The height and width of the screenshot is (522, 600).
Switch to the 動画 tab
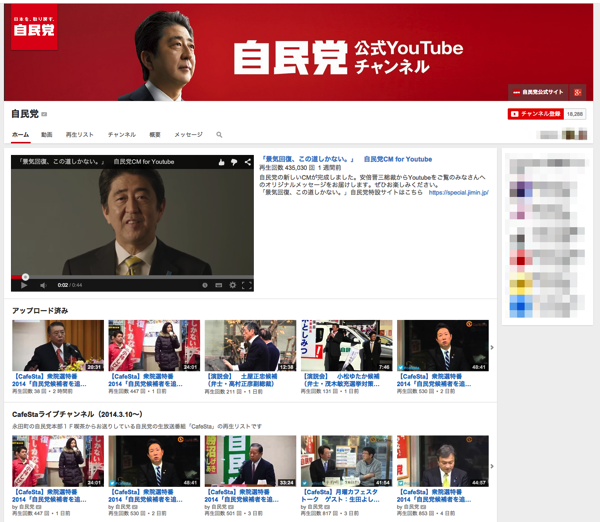[x=47, y=135]
